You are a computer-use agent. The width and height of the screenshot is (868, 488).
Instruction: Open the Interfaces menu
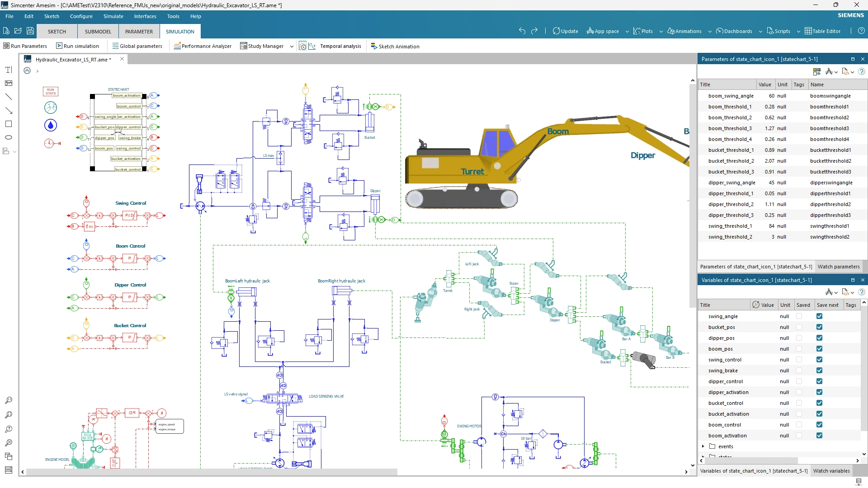[x=145, y=16]
